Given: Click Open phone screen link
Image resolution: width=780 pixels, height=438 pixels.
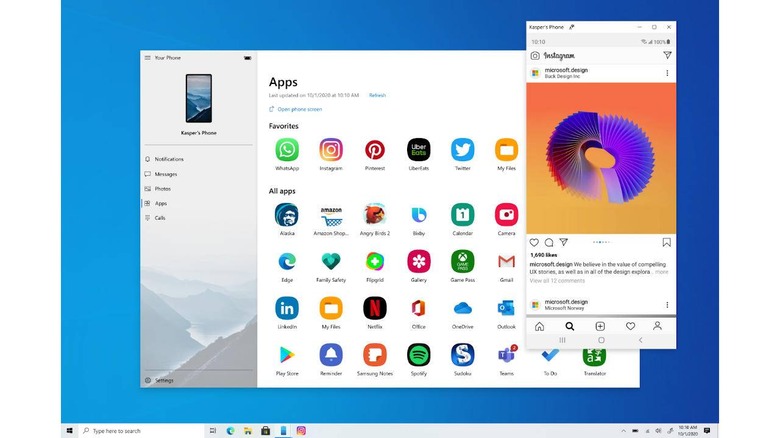Looking at the screenshot, I should coord(299,109).
